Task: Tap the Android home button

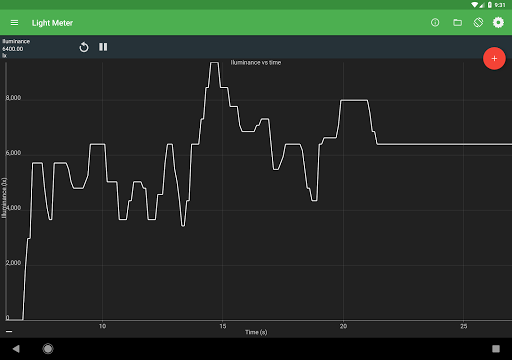Action: (x=48, y=349)
